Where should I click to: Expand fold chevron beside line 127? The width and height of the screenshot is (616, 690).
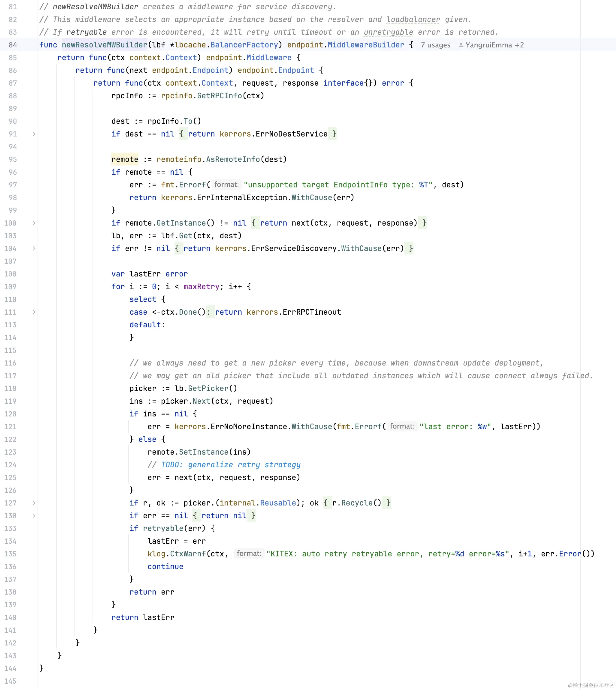(34, 503)
